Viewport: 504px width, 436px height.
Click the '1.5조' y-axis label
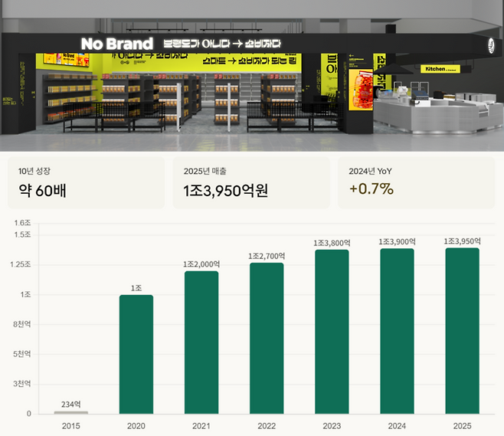[22, 234]
